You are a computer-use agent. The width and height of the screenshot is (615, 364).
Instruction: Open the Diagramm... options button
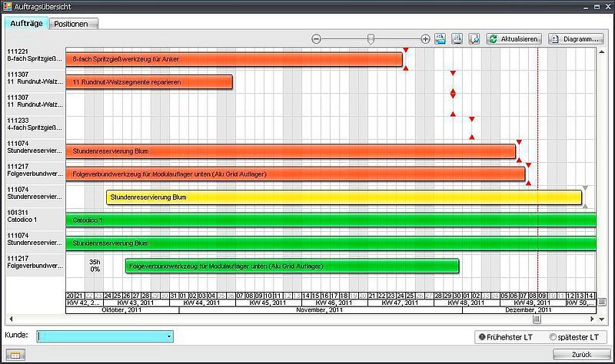576,39
